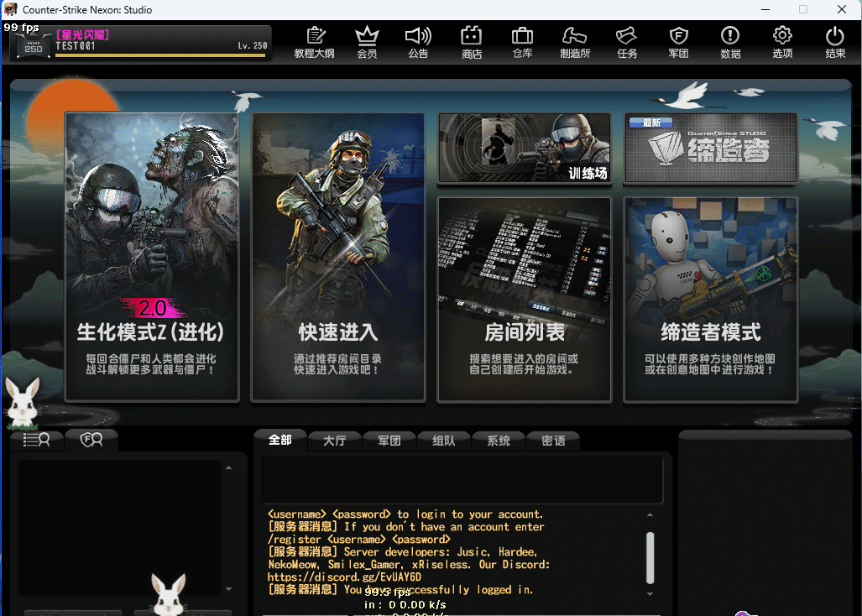
Task: Open the friend list icon tab
Action: pos(37,440)
